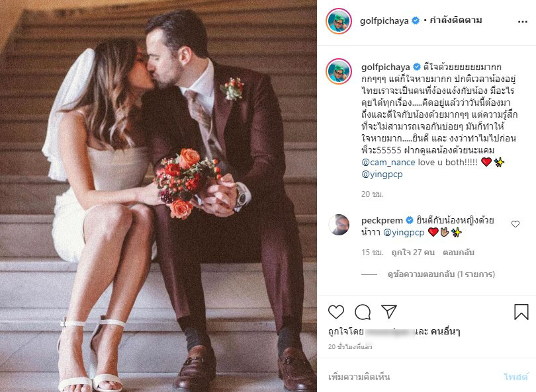Click the wedding photo of the couple

(x=158, y=196)
